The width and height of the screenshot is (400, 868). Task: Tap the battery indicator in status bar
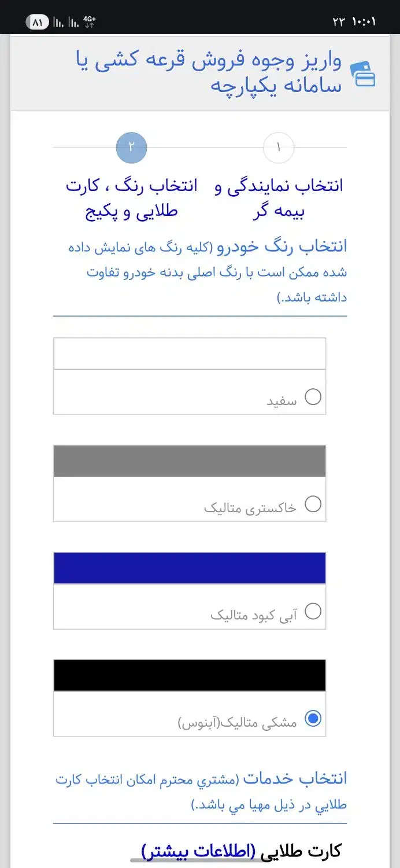click(x=38, y=22)
